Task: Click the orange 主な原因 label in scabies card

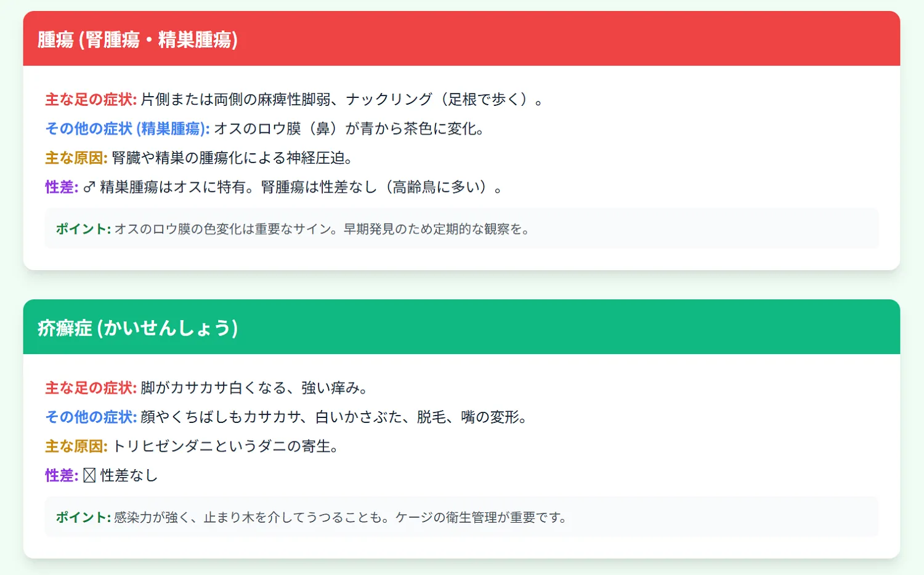Action: pos(76,446)
